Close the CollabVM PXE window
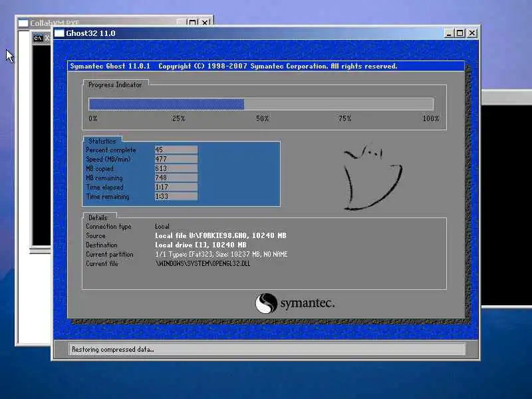The image size is (532, 399). (205, 23)
